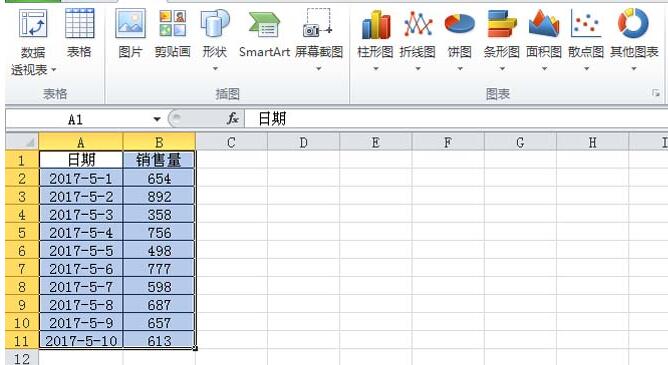Screen dimensions: 668x365
Task: Click the cell with date 2017-5-3
Action: click(x=81, y=214)
